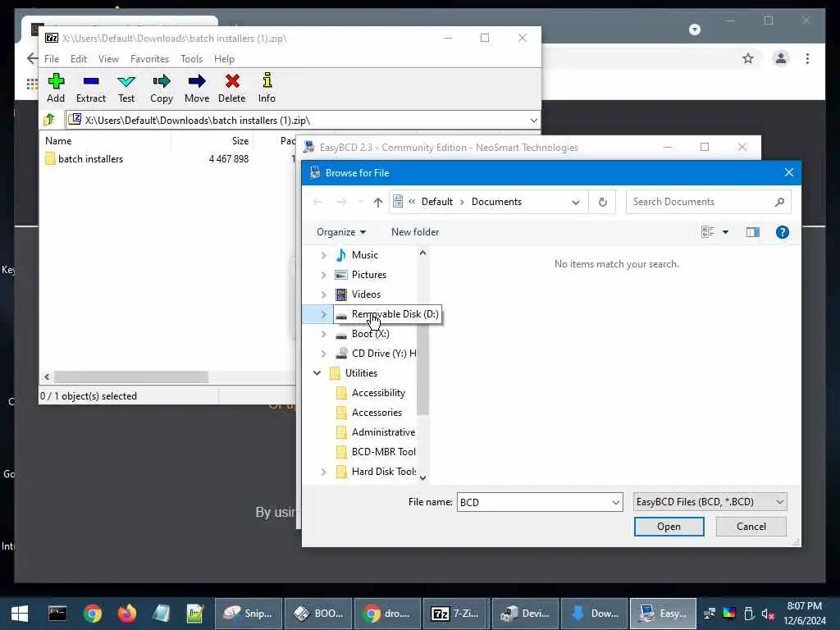840x630 pixels.
Task: Open the dialog help icon
Action: pos(782,232)
